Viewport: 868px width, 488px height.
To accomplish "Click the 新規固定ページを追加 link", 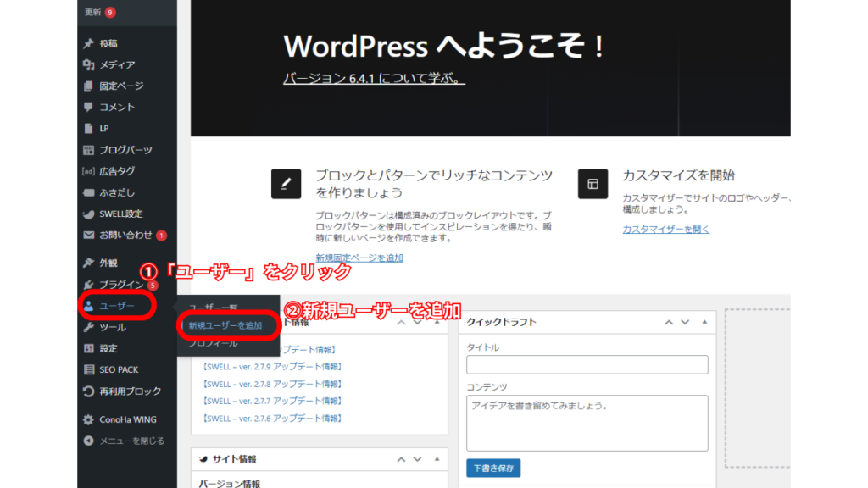I will 359,258.
